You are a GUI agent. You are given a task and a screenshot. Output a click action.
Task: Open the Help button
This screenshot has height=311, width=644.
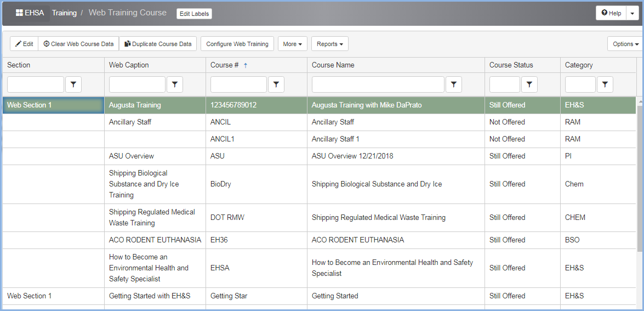tap(611, 13)
